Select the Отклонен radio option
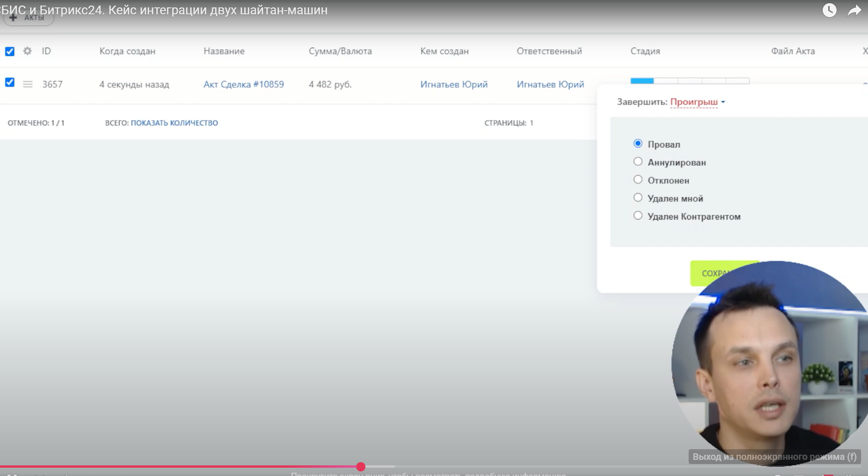 pyautogui.click(x=638, y=180)
